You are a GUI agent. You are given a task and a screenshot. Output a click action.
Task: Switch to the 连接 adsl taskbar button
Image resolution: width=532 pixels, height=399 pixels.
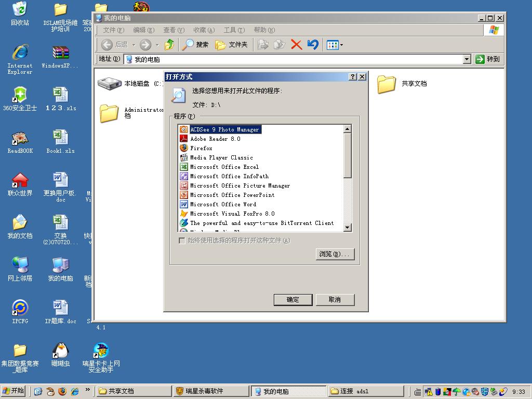pos(366,391)
